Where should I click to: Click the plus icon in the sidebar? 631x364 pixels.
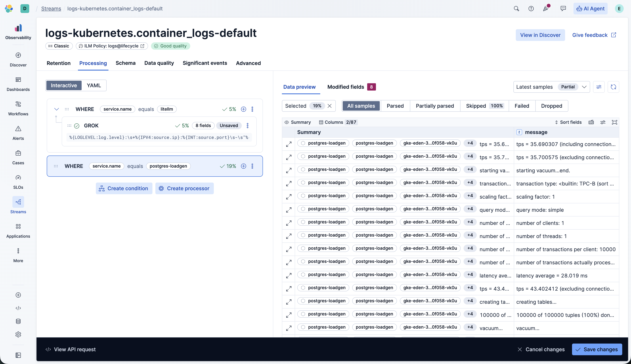tap(18, 295)
